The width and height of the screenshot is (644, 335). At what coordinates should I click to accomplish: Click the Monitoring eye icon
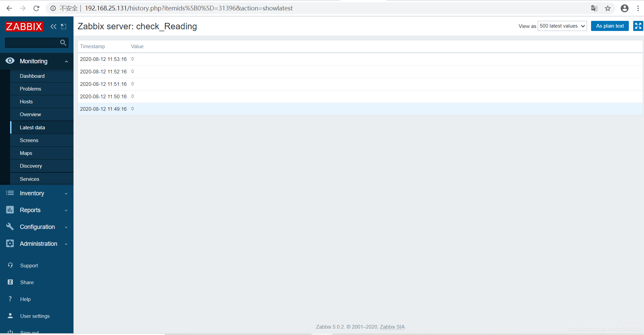tap(10, 61)
